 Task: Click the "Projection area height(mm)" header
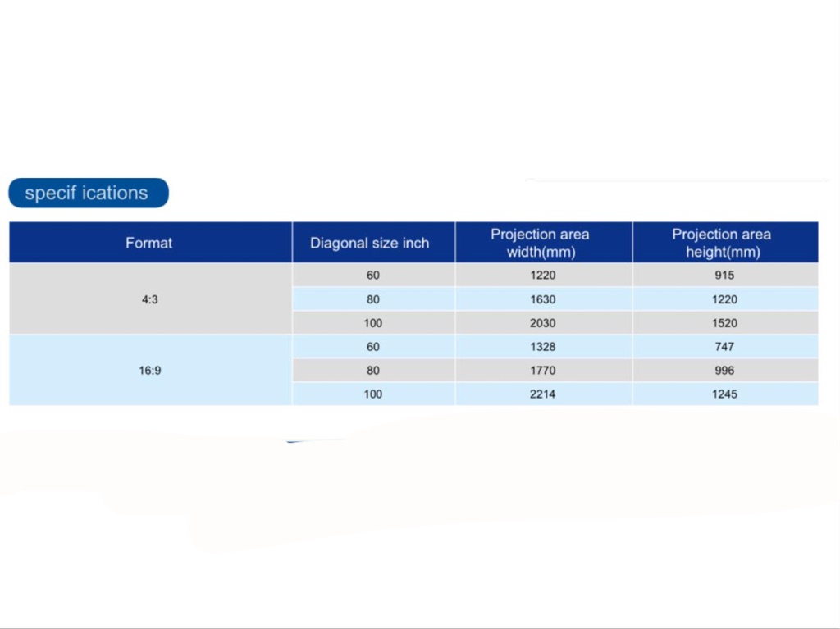[x=722, y=243]
